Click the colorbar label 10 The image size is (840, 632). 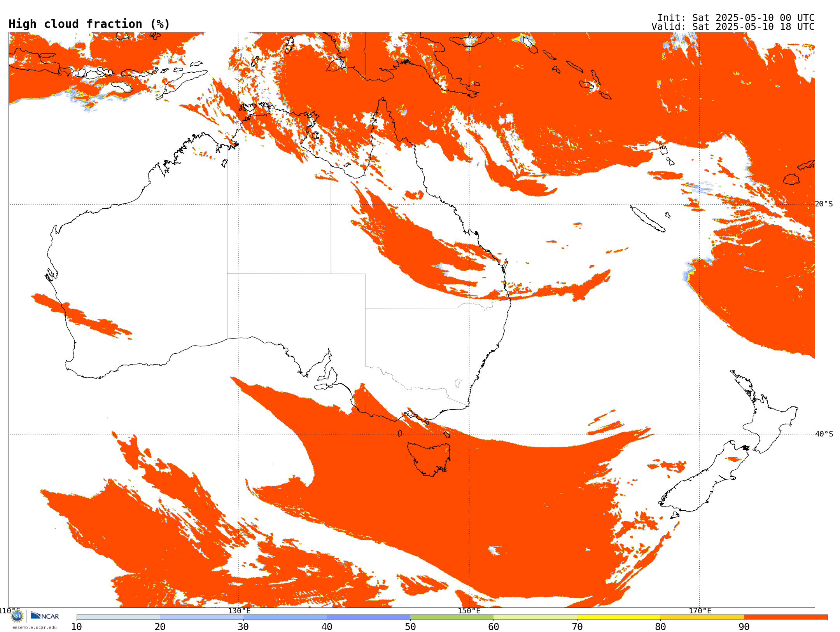pos(77,627)
